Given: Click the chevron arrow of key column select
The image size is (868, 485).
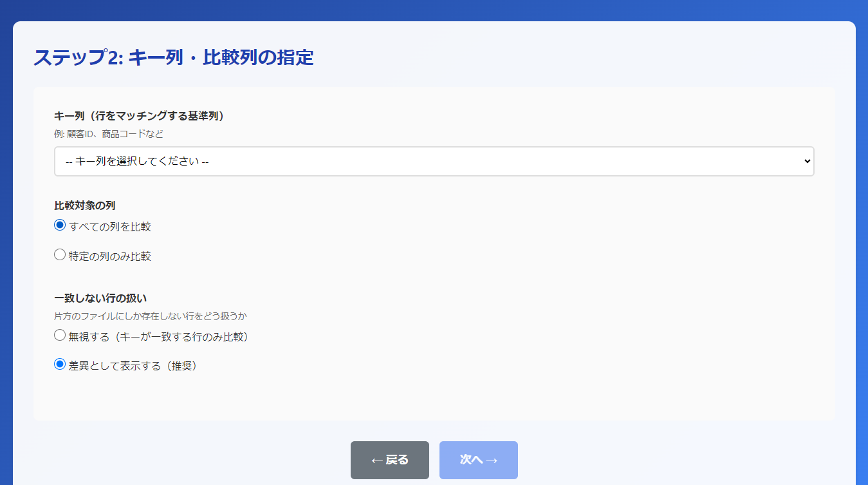Looking at the screenshot, I should [808, 162].
